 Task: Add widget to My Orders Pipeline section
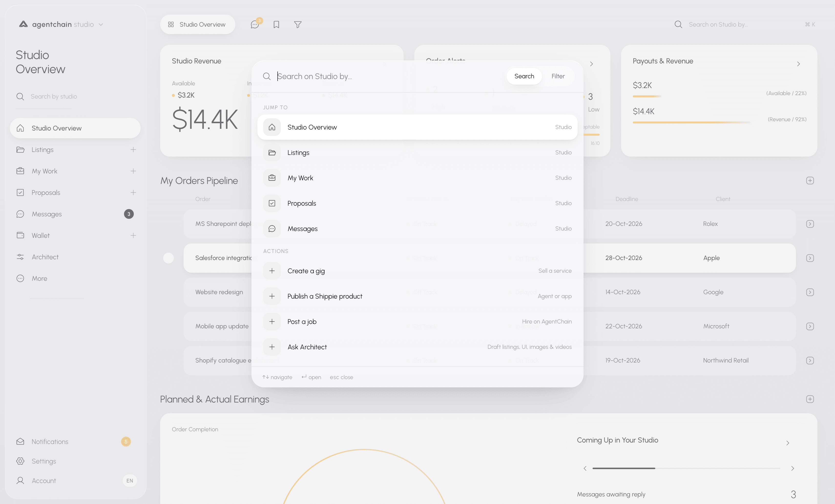(x=810, y=181)
